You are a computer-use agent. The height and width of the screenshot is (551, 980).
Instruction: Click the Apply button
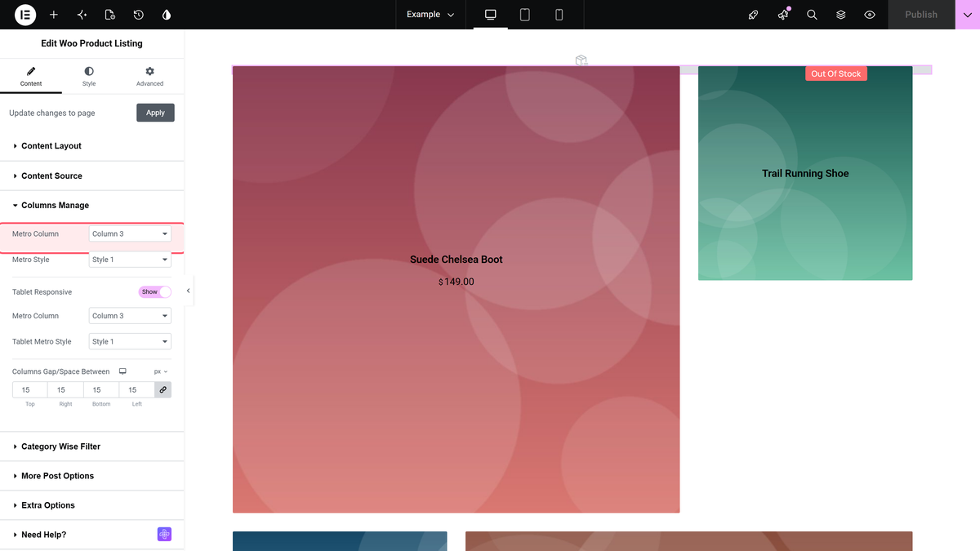tap(155, 113)
